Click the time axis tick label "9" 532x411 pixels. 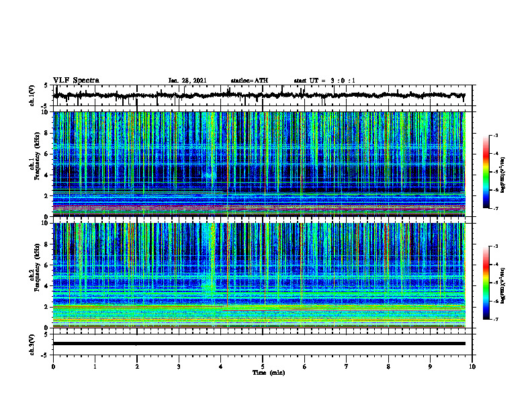(430, 367)
